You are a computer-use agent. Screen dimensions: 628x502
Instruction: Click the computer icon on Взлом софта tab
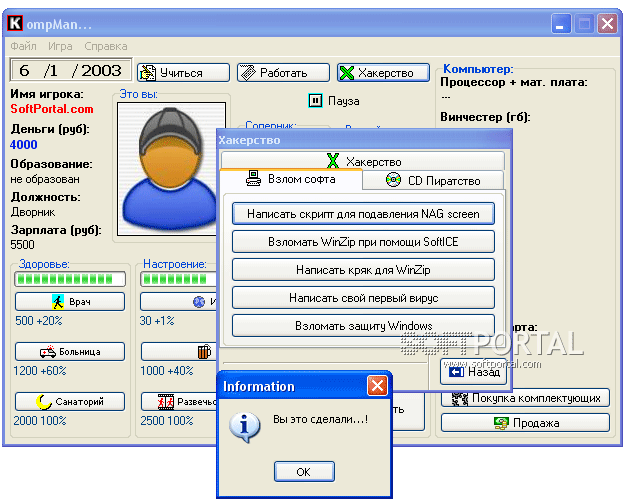(253, 178)
